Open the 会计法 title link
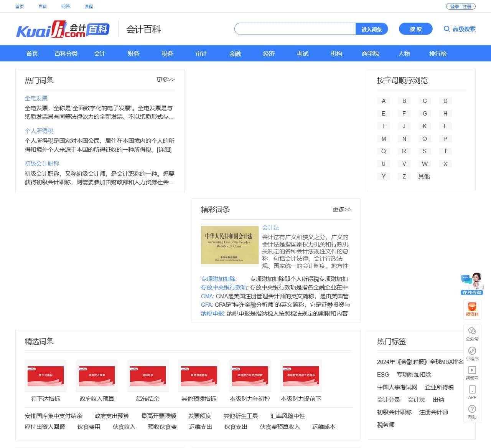491x448 pixels. [271, 228]
